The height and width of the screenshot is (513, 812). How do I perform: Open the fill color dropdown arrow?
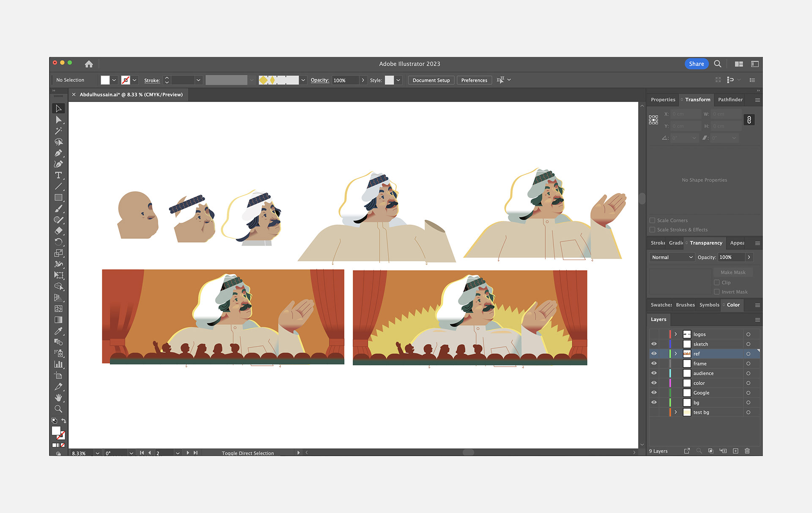click(114, 80)
